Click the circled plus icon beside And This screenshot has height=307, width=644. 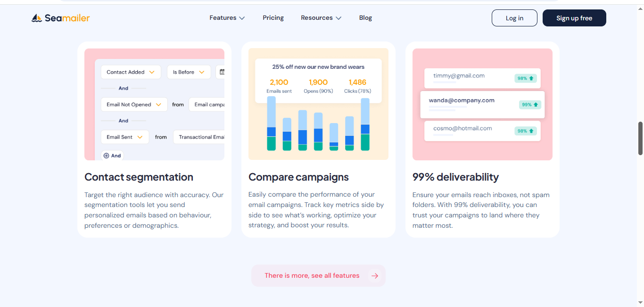click(106, 156)
